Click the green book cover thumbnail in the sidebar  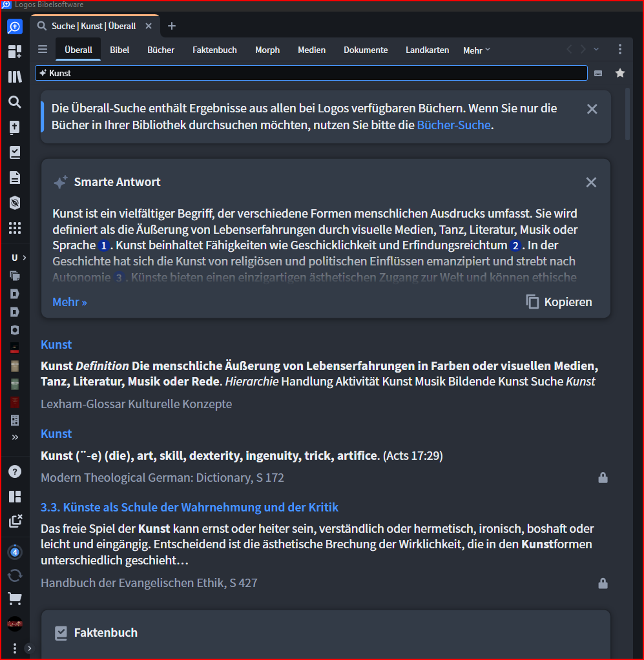15,384
